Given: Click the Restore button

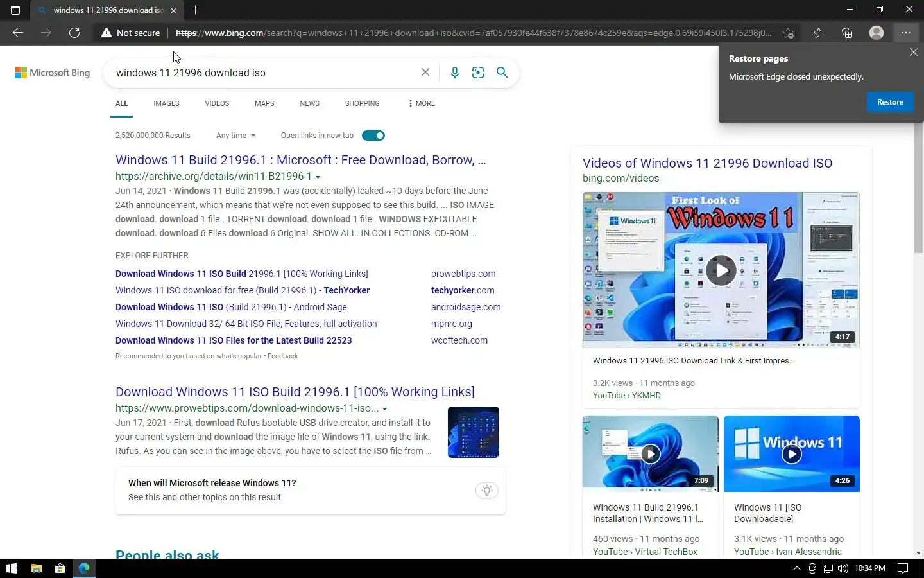Looking at the screenshot, I should pos(890,102).
